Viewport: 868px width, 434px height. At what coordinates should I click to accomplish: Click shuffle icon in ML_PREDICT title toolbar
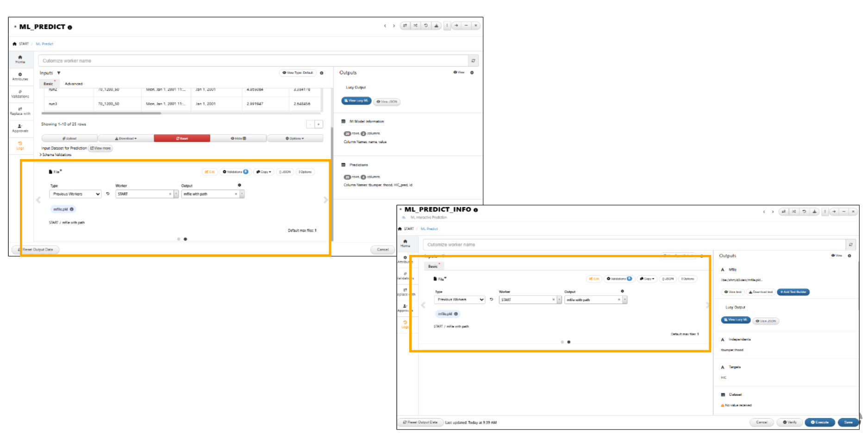click(x=415, y=25)
